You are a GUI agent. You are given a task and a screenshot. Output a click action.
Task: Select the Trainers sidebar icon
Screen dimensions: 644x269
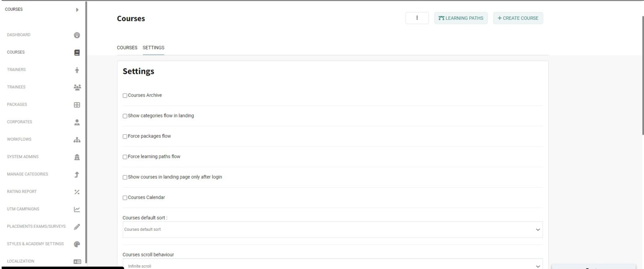point(77,70)
